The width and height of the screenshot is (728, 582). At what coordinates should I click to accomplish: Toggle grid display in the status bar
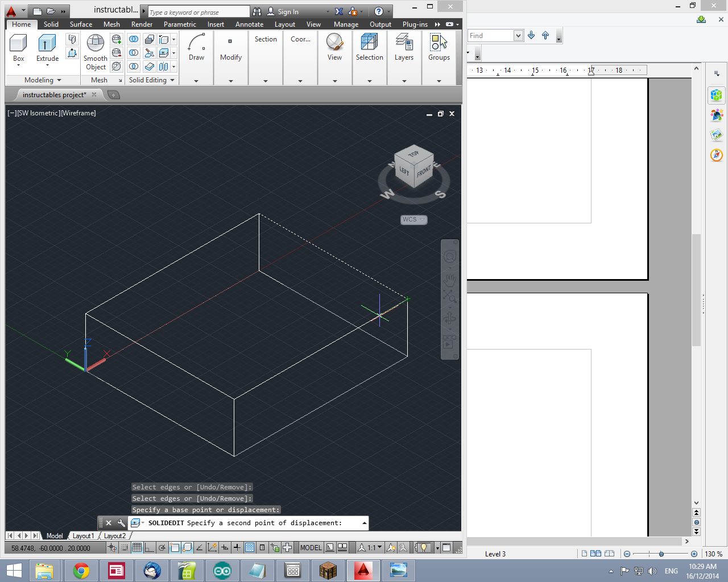(x=137, y=547)
